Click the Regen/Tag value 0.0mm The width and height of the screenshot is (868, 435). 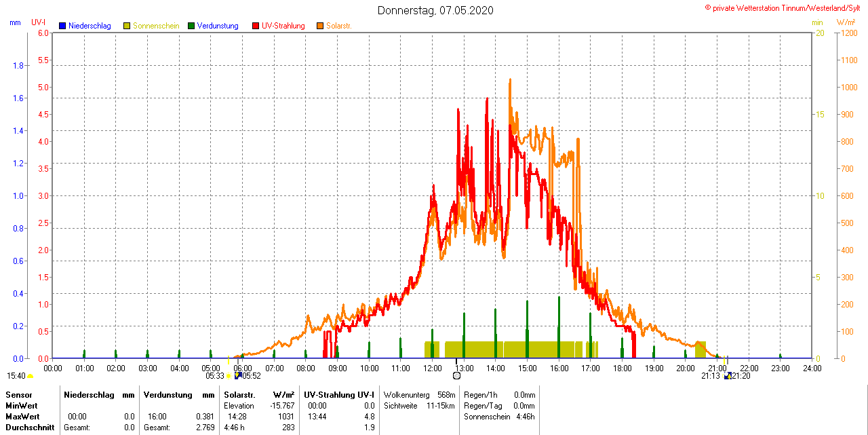525,406
